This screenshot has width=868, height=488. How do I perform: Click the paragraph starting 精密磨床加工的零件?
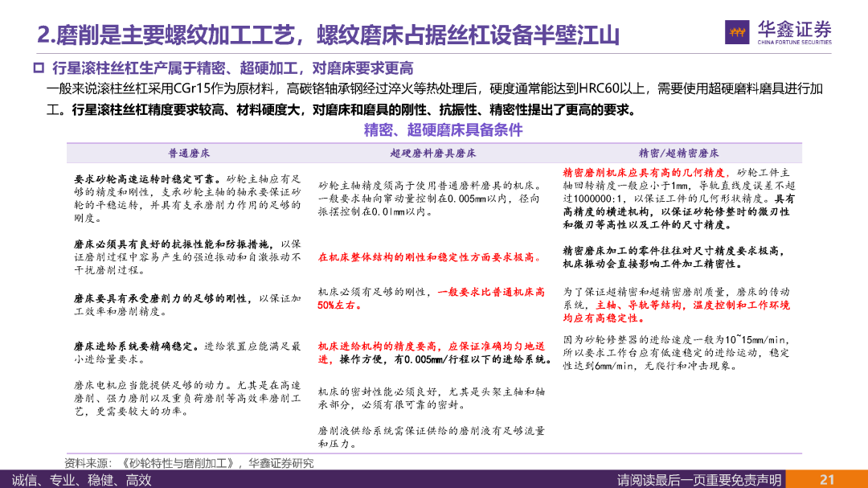point(674,257)
